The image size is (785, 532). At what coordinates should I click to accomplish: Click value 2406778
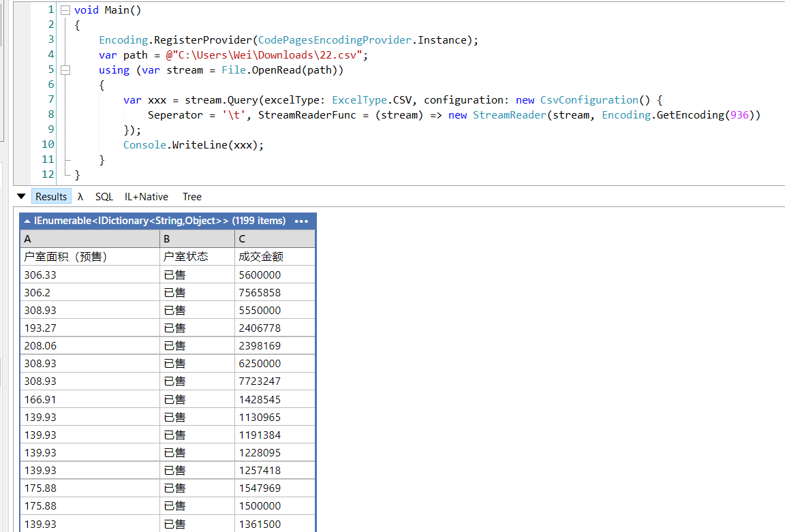[x=260, y=328]
